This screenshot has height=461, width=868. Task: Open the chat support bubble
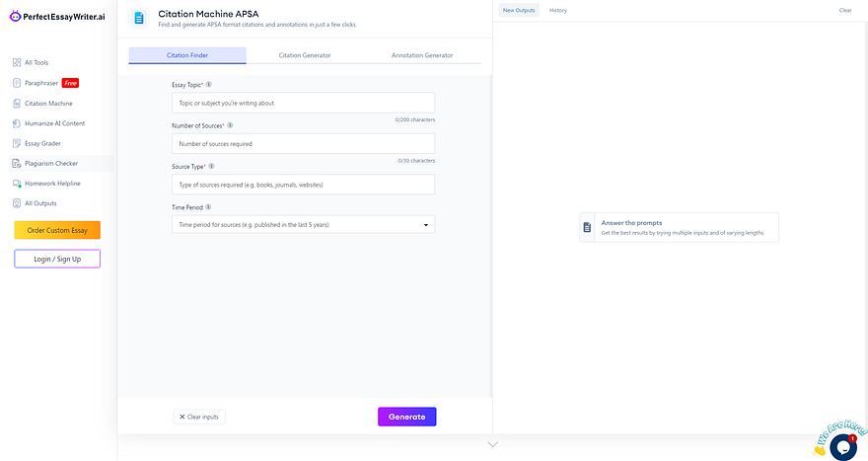pyautogui.click(x=843, y=445)
